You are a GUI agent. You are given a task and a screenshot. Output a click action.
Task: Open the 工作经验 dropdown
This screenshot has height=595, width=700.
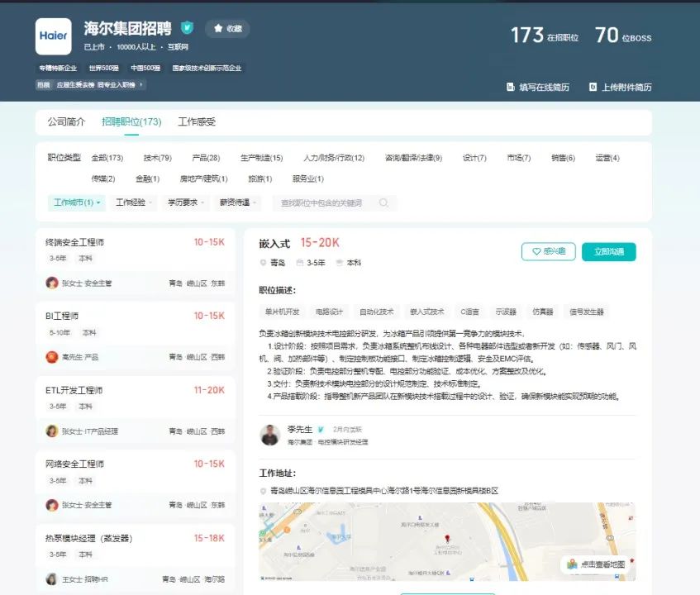[134, 202]
